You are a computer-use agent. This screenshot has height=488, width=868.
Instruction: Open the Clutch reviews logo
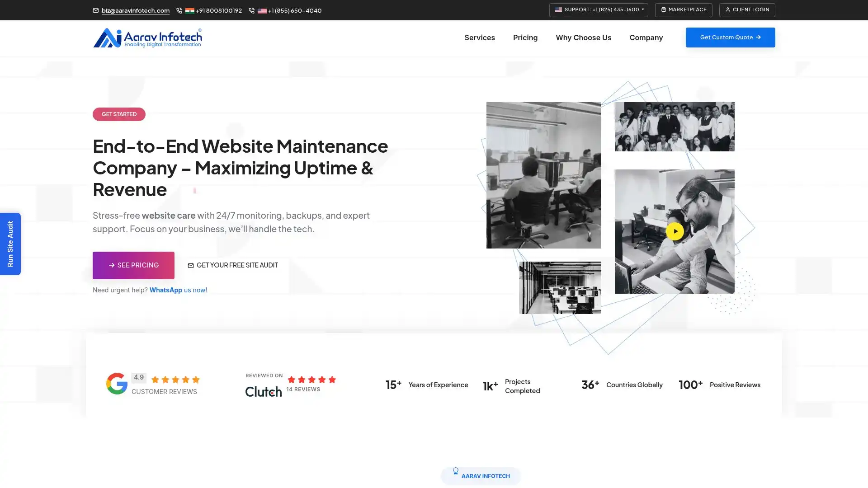click(x=263, y=391)
